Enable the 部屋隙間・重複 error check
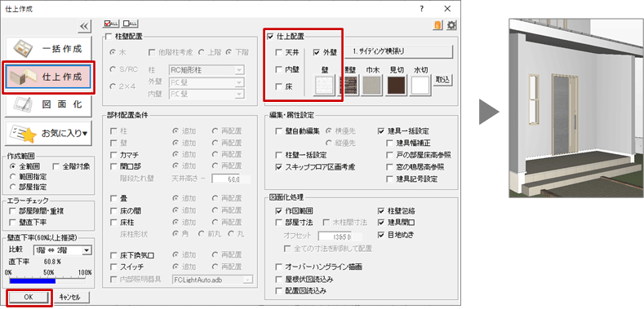 (x=12, y=211)
